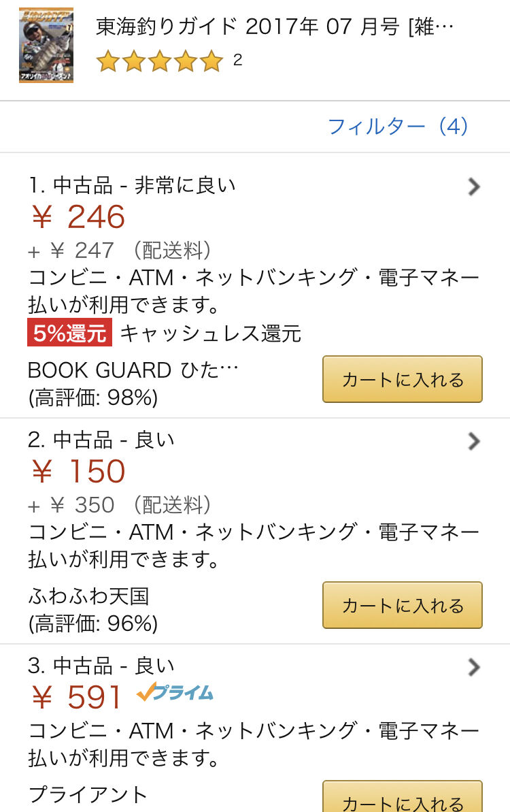Open the 東海釣りガイド magazine cover thumbnail
The width and height of the screenshot is (510, 812).
click(46, 45)
